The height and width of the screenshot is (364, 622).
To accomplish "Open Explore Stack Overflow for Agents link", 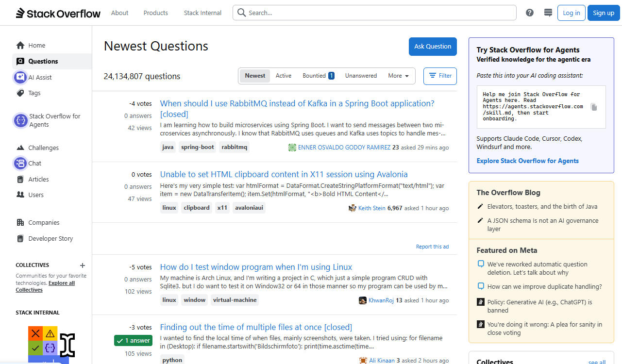I will pos(528,161).
